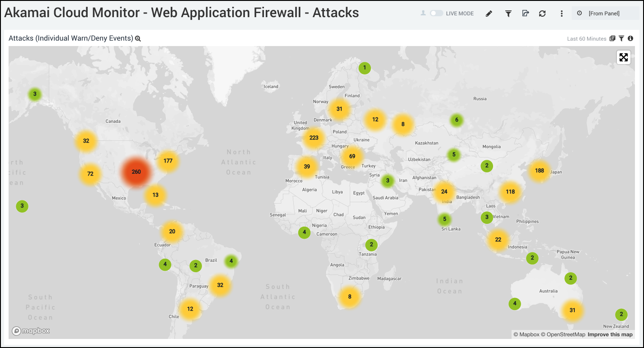Screen dimensions: 644x348
Task: Click the 223 attack bubble over the United Kingdom
Action: pyautogui.click(x=314, y=138)
